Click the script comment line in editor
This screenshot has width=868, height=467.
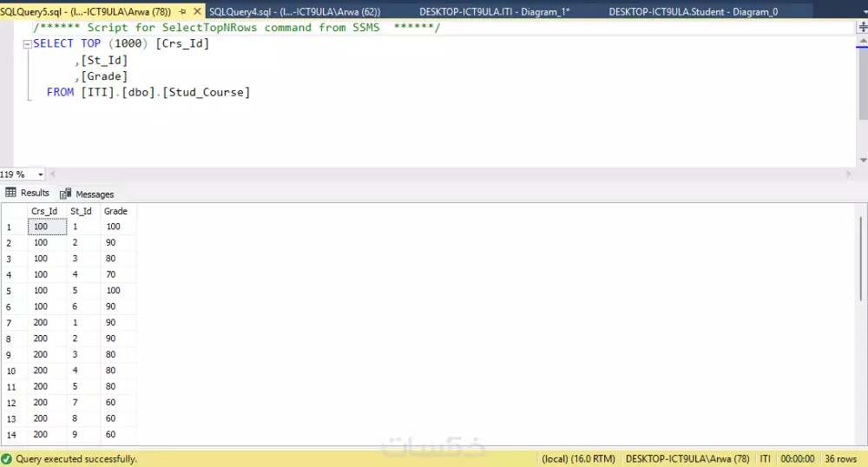coord(236,28)
